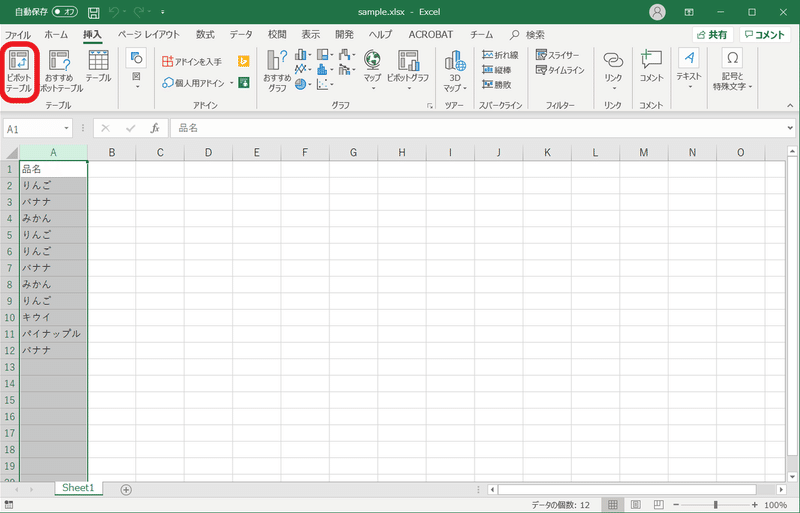Add a コメント (Comment) from ribbon
Image resolution: width=800 pixels, height=513 pixels.
[x=652, y=66]
